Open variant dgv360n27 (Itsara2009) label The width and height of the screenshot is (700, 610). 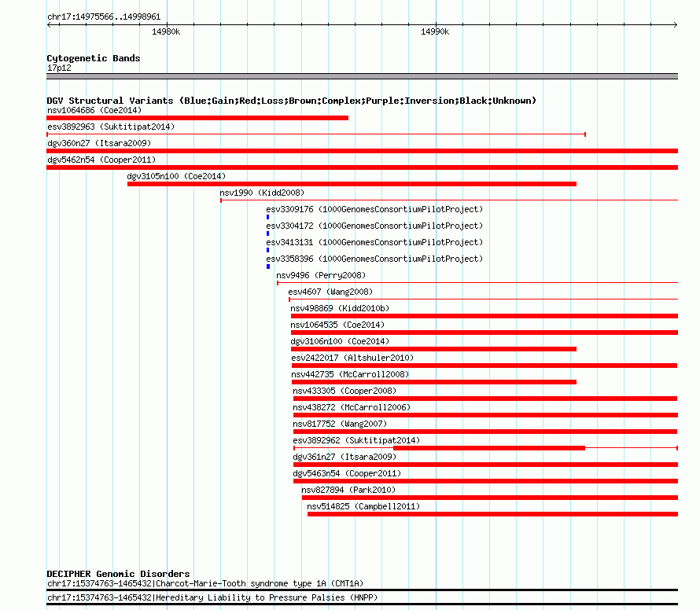pyautogui.click(x=99, y=143)
